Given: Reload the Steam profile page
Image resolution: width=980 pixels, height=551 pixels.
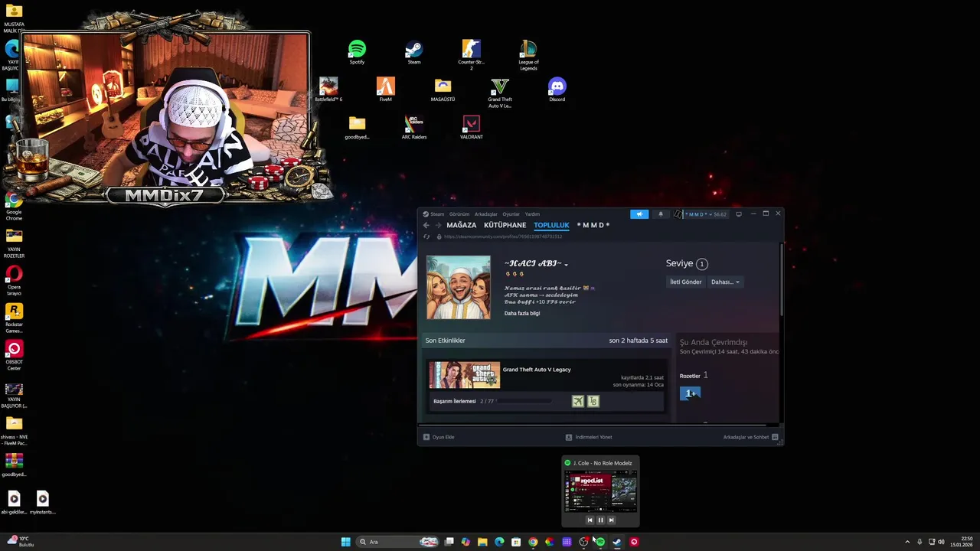Looking at the screenshot, I should [426, 236].
